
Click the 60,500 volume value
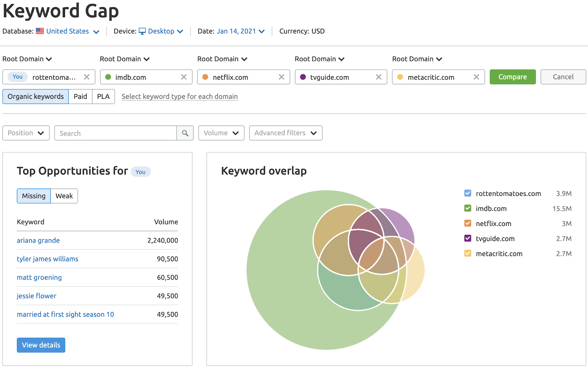168,277
